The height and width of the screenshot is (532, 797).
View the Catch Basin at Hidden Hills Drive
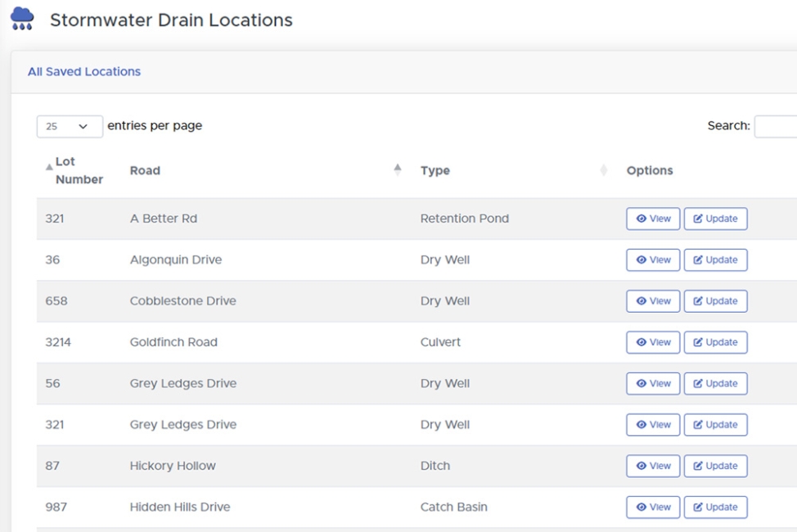[652, 507]
